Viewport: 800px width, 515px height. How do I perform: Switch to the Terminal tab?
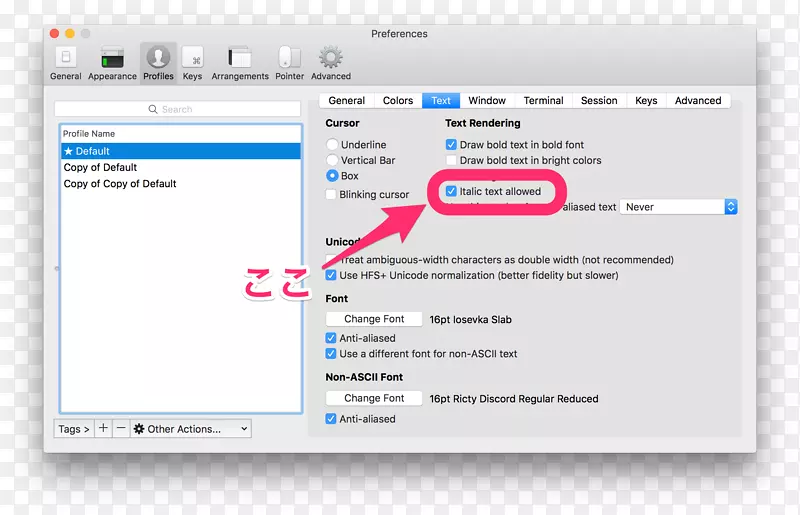tap(543, 100)
